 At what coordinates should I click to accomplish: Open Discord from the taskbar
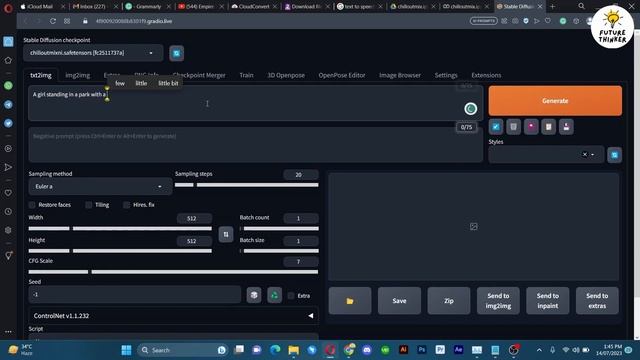367,350
